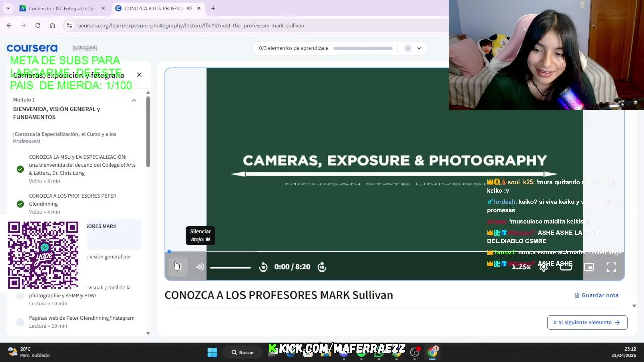Click the 0:00 / 8:20 time display

(x=292, y=267)
